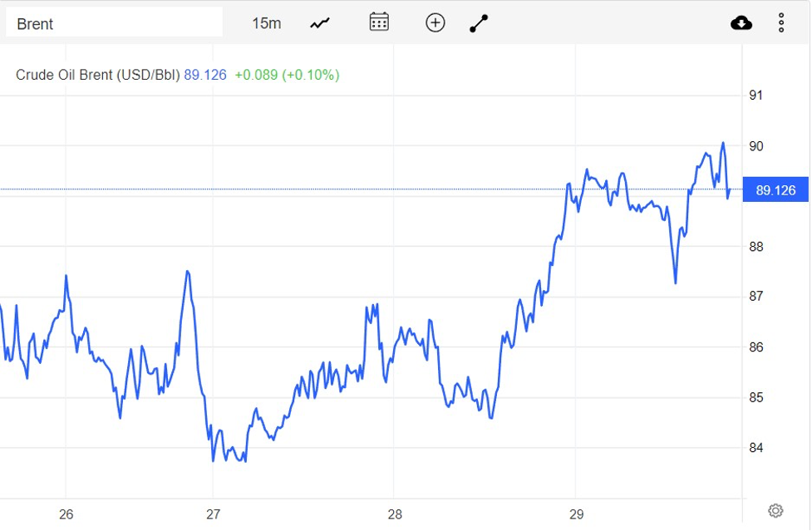Click date label 27 on time axis
The image size is (812, 531).
click(214, 514)
